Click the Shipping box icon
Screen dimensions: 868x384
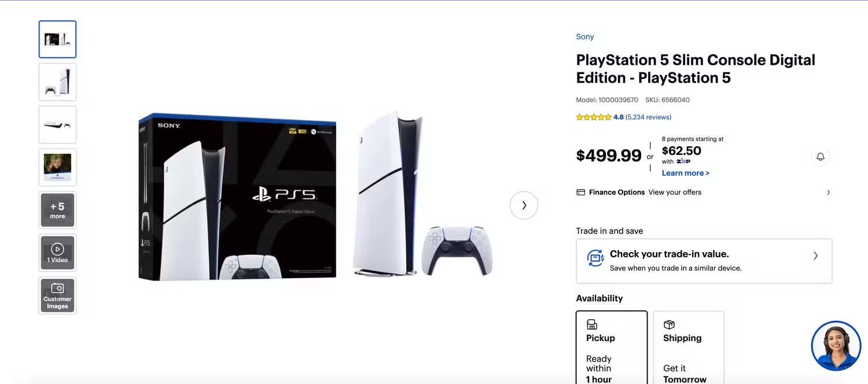click(669, 324)
